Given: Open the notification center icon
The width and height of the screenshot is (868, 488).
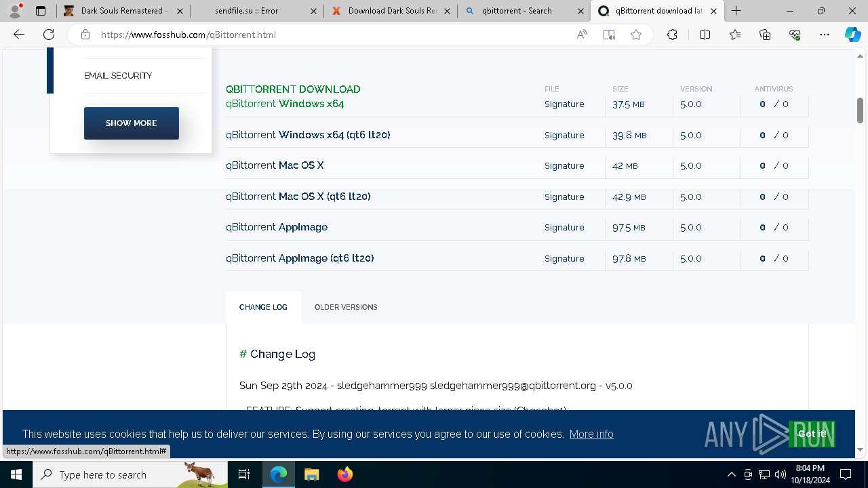Looking at the screenshot, I should coord(846,474).
